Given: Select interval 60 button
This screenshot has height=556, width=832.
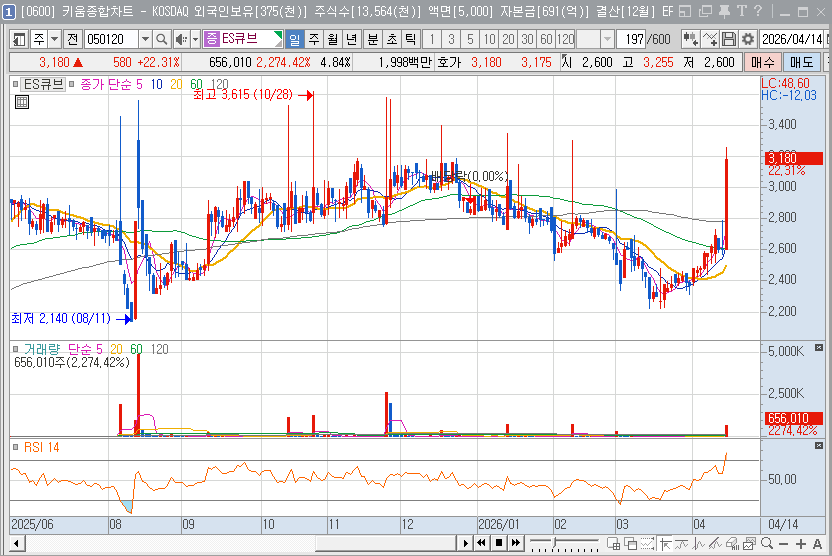Looking at the screenshot, I should [547, 39].
